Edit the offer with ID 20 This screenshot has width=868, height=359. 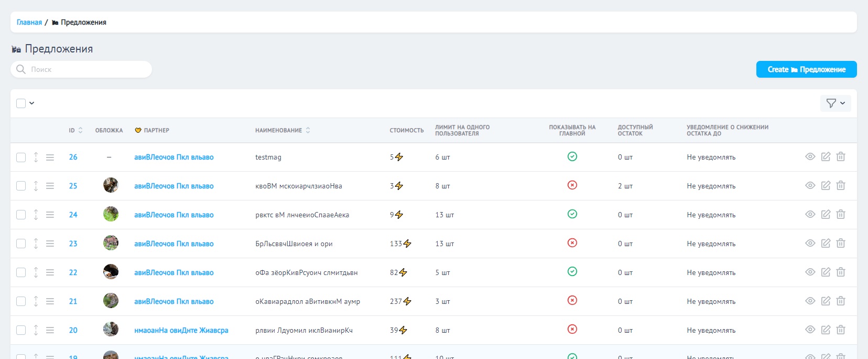(826, 330)
